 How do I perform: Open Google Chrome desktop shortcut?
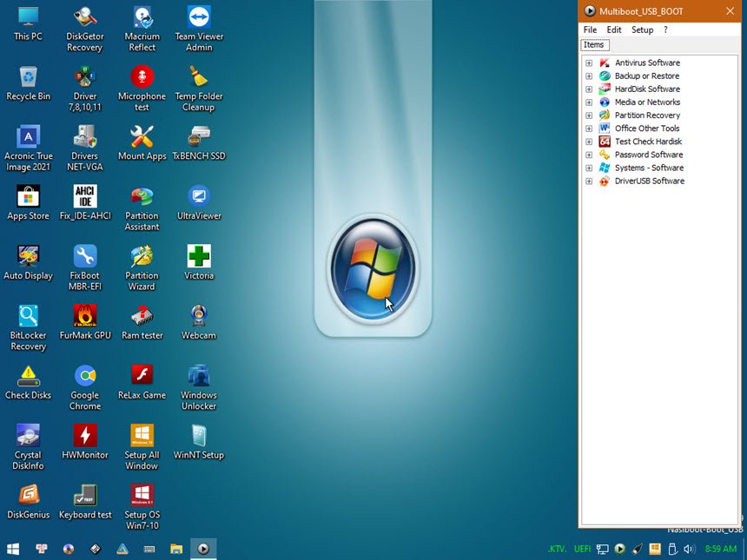[85, 387]
